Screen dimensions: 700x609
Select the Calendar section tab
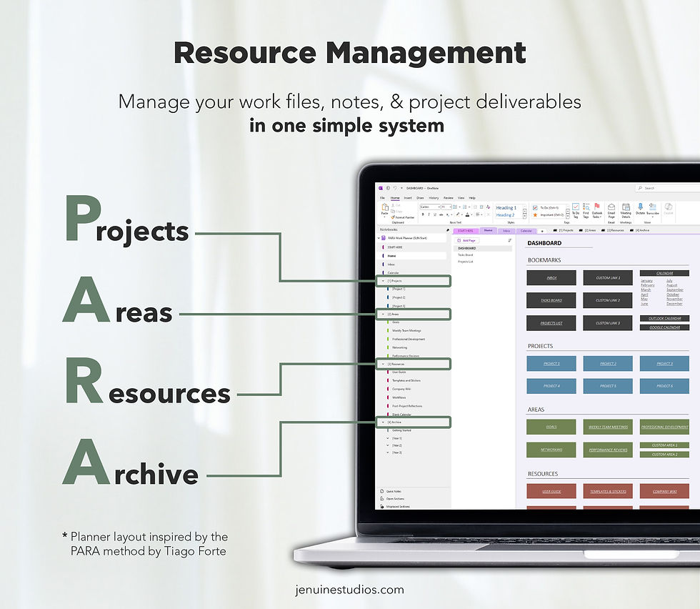[x=526, y=231]
